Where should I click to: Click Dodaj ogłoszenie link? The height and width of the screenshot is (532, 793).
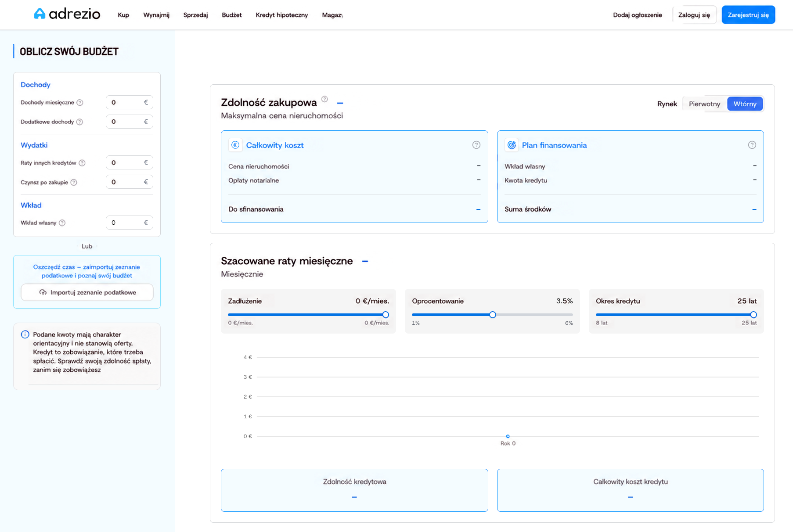click(x=638, y=15)
